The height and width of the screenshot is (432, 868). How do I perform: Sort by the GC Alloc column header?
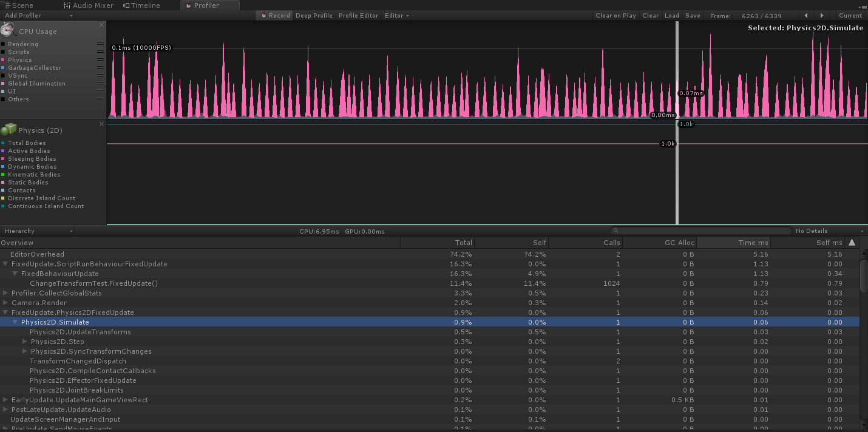[659, 243]
